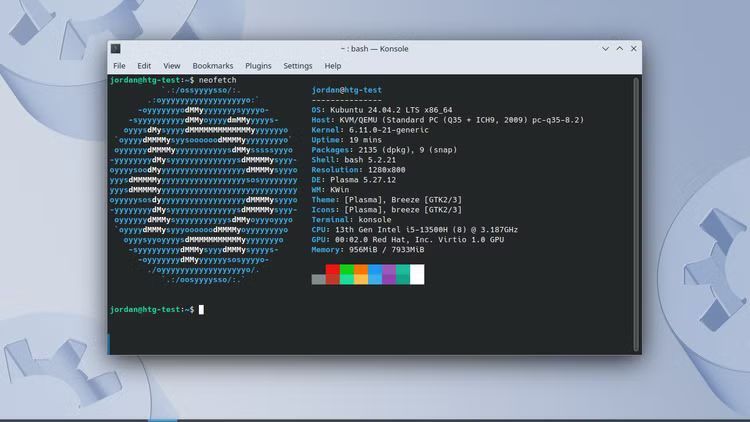This screenshot has width=750, height=422.
Task: Minimize the Konsole window
Action: click(x=606, y=49)
